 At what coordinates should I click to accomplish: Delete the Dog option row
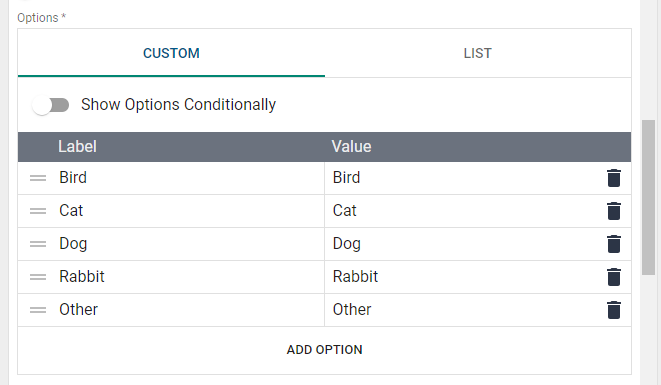pos(614,244)
